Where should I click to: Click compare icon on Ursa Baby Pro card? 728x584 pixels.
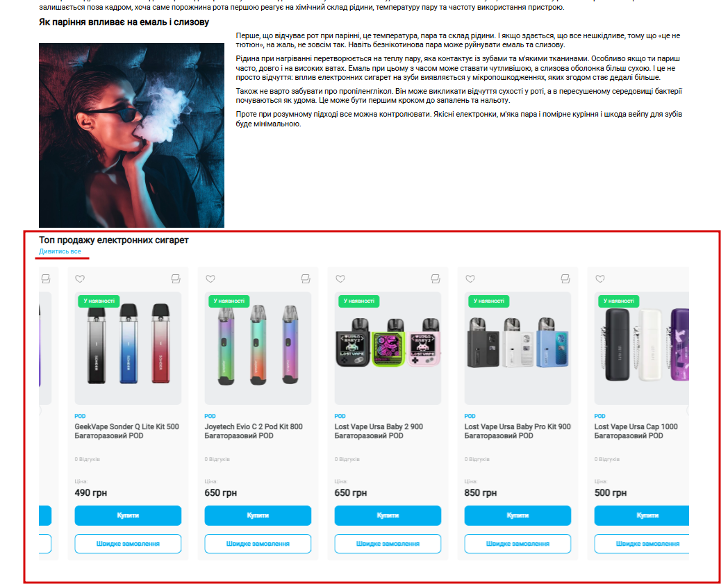tap(565, 278)
